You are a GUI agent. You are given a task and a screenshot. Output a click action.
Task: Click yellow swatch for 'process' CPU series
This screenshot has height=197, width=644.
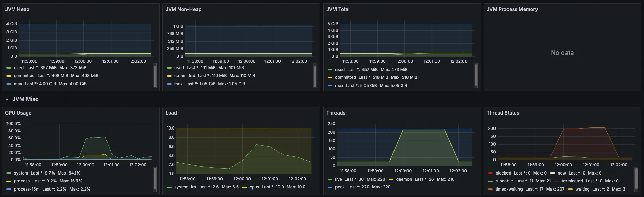point(9,181)
